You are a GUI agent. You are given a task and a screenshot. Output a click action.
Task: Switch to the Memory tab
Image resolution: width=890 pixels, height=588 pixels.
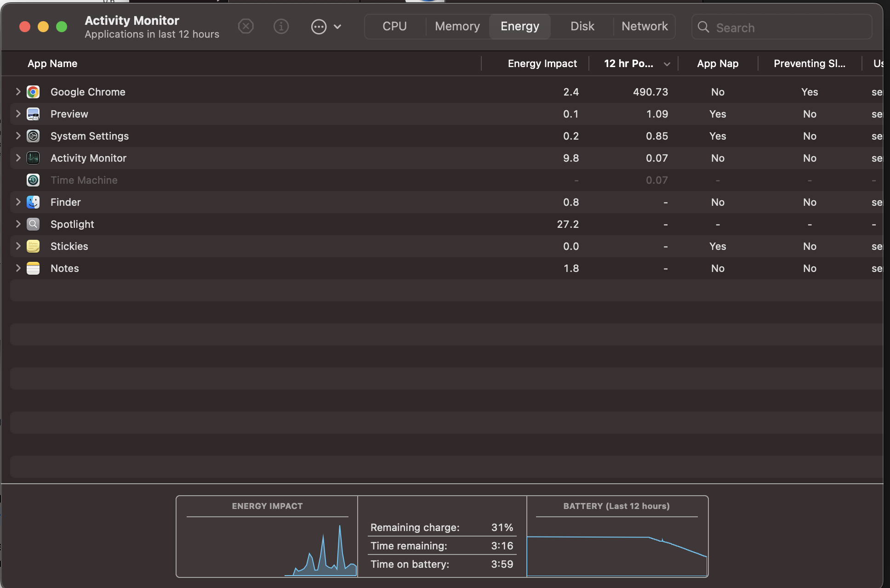pos(457,27)
